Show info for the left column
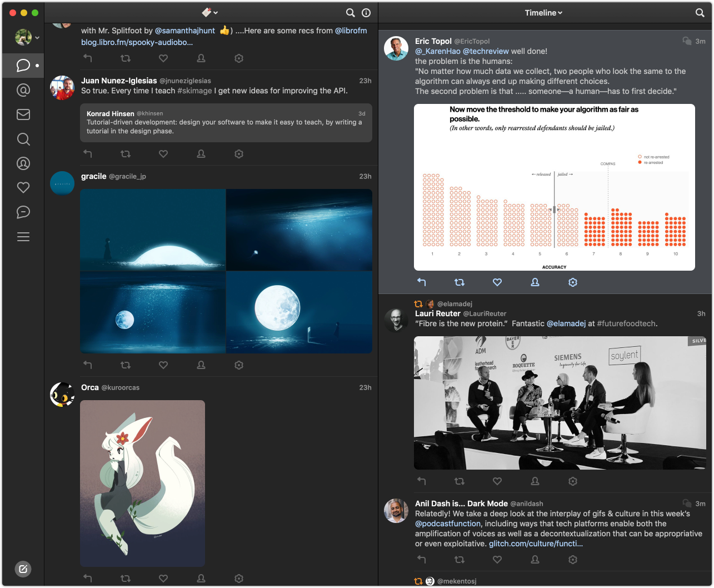 [x=366, y=13]
